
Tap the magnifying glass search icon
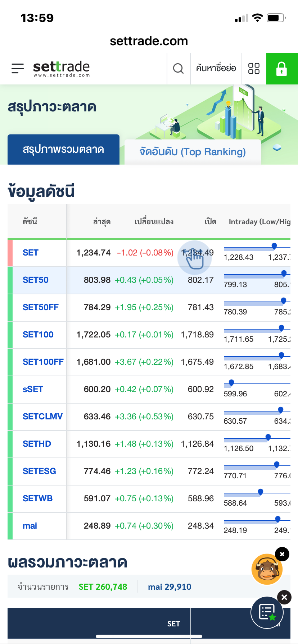click(x=179, y=68)
